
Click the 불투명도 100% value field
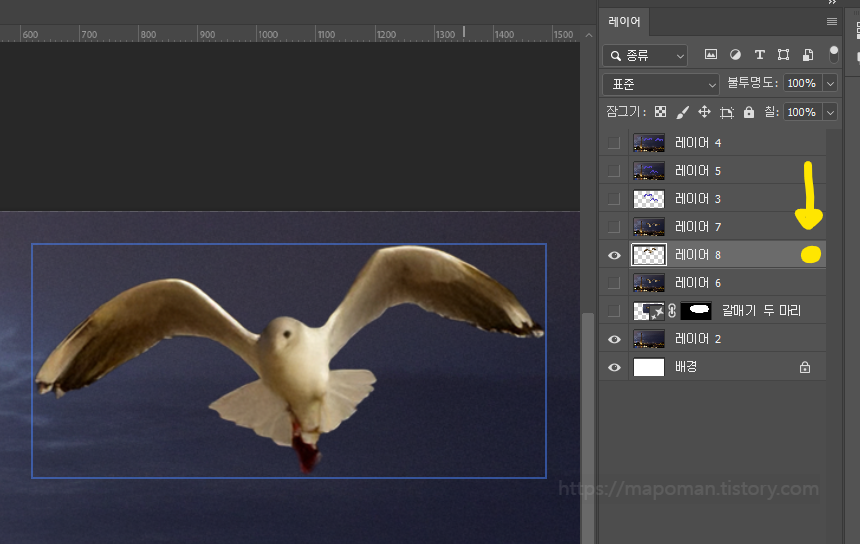[x=803, y=83]
